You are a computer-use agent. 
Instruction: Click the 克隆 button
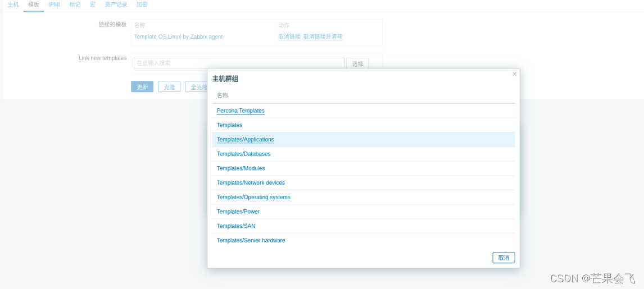(x=169, y=87)
